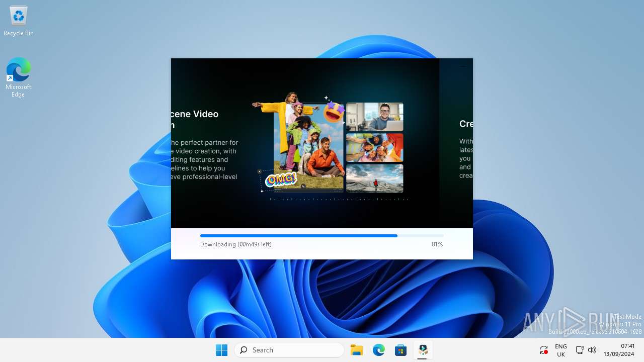Screen dimensions: 644x362
Task: Click the speaker volume tray icon
Action: coord(592,350)
